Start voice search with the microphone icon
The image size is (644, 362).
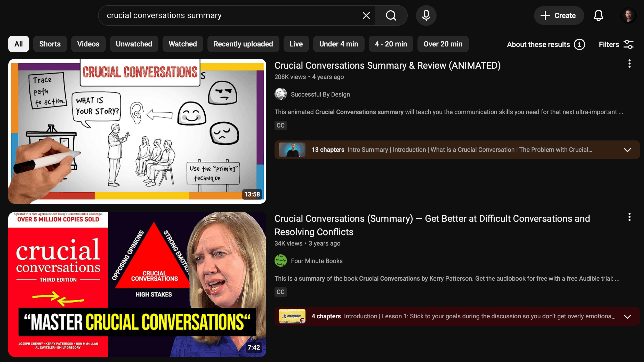[x=426, y=15]
